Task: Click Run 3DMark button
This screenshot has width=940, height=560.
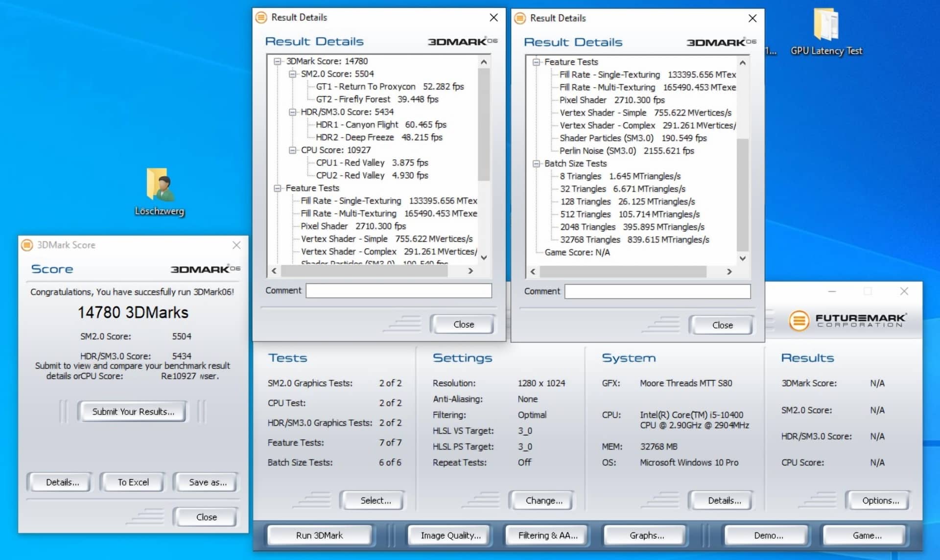Action: tap(319, 535)
